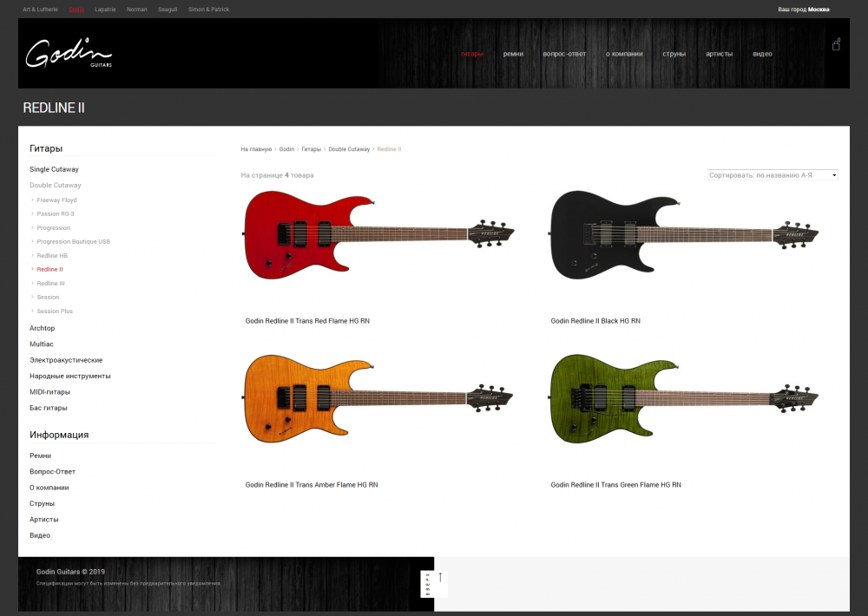The height and width of the screenshot is (616, 868).
Task: Click the 'На странице 4 товара' count text
Action: (x=277, y=175)
